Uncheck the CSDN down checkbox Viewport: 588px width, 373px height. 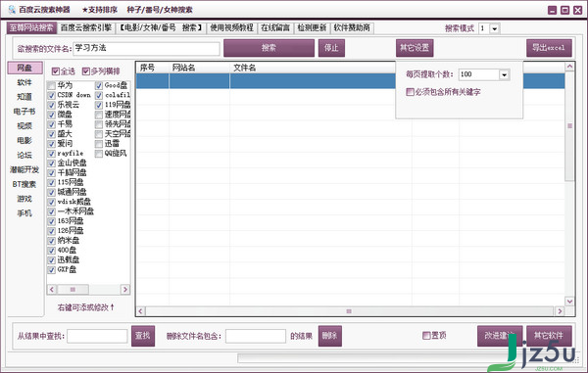pyautogui.click(x=52, y=96)
